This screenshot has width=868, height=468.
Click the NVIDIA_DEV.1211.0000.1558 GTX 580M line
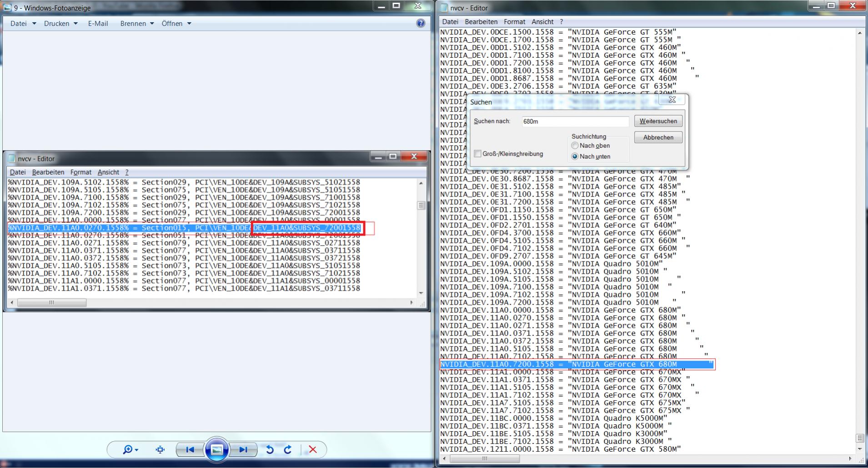coord(560,449)
